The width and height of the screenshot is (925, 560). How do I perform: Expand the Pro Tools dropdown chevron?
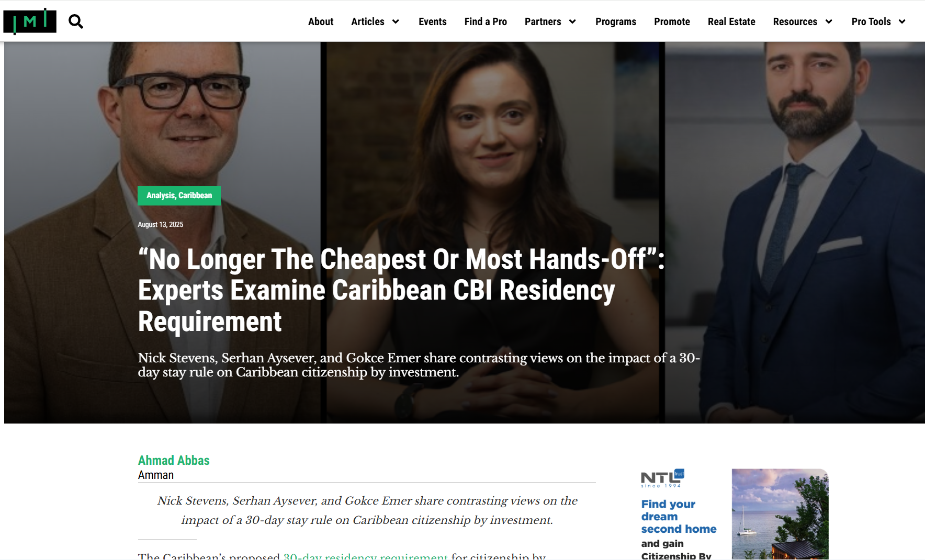[902, 21]
